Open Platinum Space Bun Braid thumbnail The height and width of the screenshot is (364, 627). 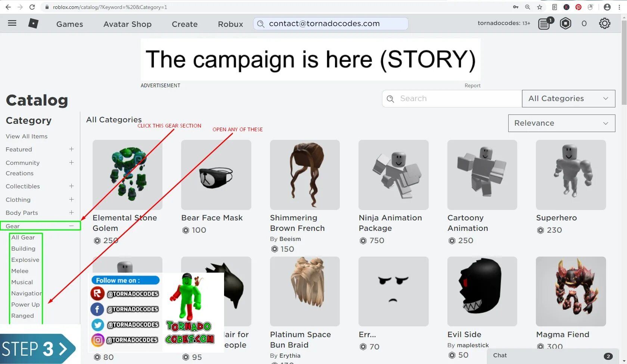pyautogui.click(x=305, y=291)
